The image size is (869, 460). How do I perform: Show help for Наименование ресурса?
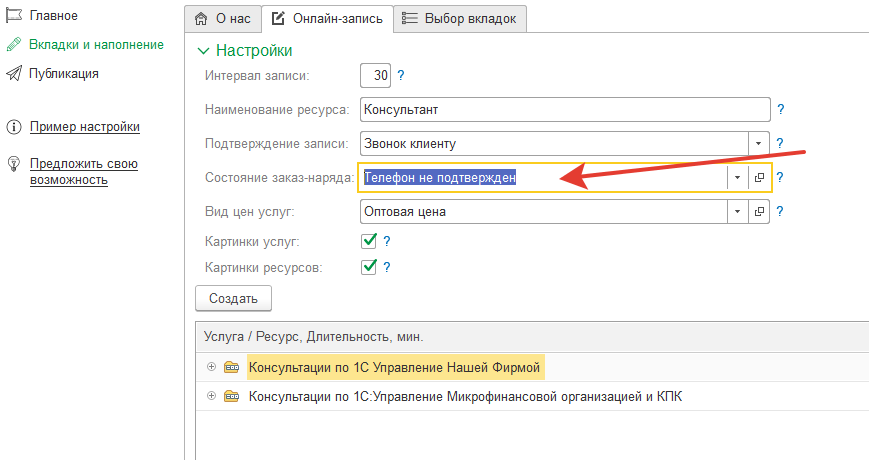(780, 110)
